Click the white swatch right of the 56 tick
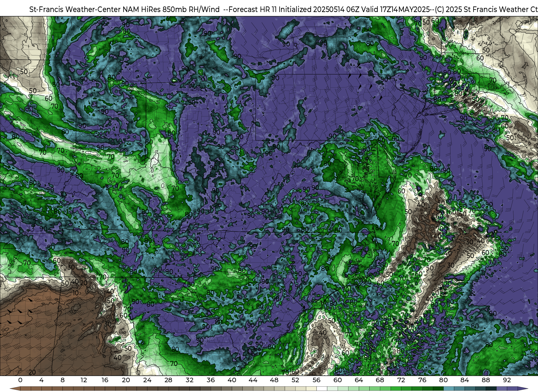This screenshot has height=392, width=538. pos(322,389)
